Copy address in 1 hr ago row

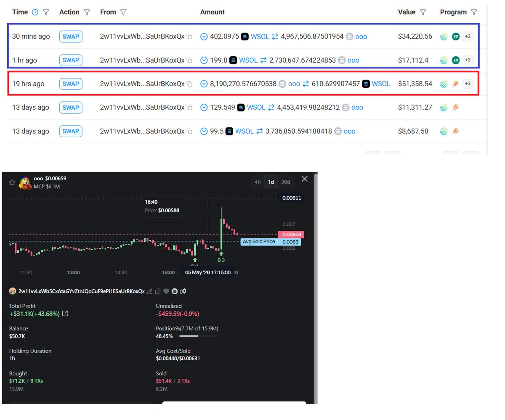coord(190,61)
